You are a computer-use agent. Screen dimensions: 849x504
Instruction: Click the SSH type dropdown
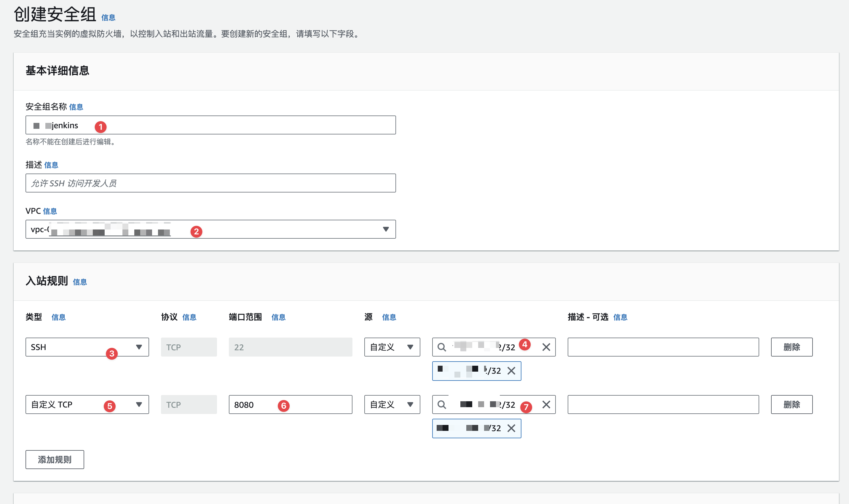[x=87, y=347]
